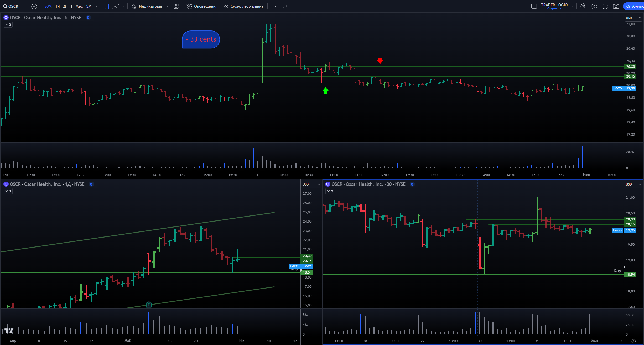This screenshot has width=644, height=345.
Task: Expand the timeframe dropdown arrow
Action: coord(97,6)
